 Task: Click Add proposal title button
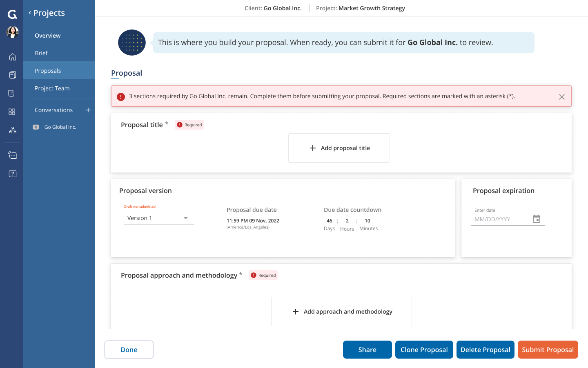click(x=339, y=148)
